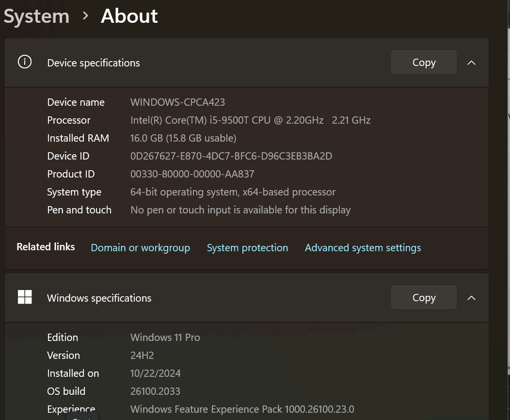Click the Processor label
The image size is (510, 420).
pyautogui.click(x=69, y=120)
